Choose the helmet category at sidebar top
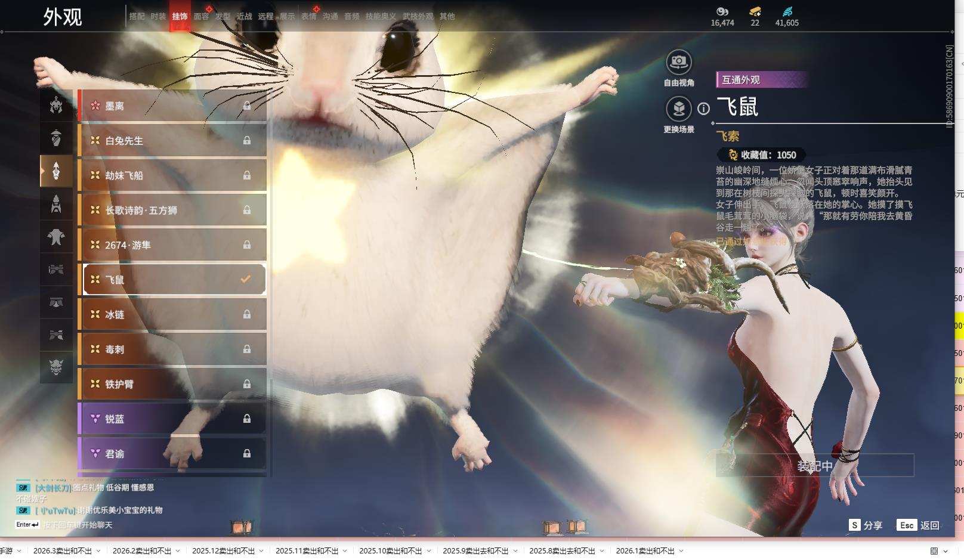 point(56,105)
